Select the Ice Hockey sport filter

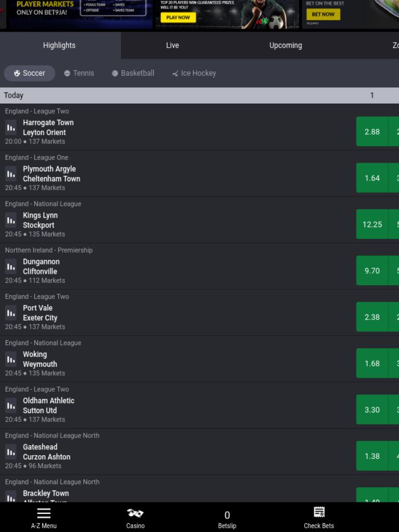194,73
